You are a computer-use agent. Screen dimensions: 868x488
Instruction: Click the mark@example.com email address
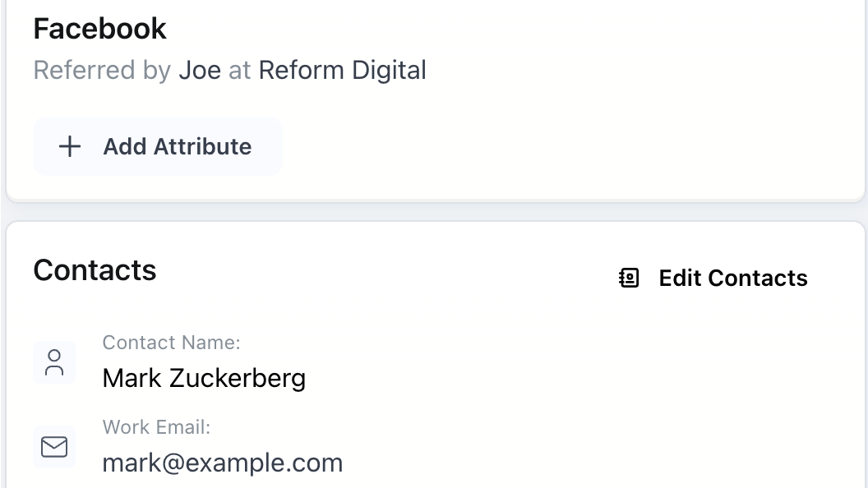point(222,463)
